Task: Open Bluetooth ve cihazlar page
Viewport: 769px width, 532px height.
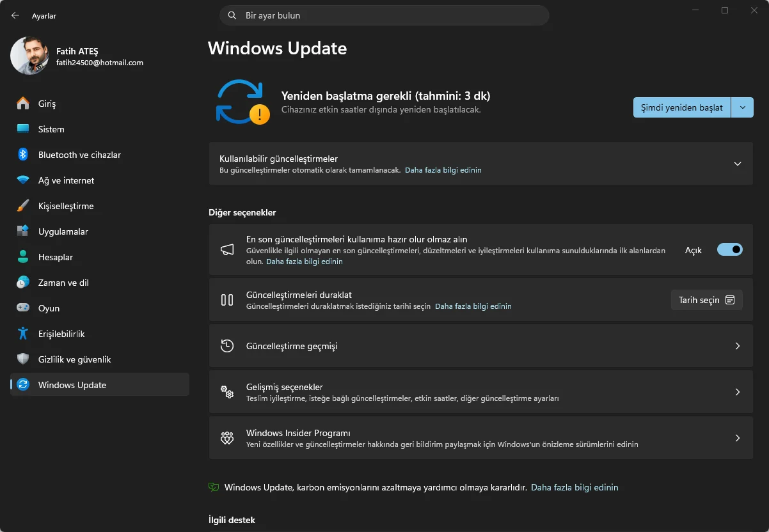Action: tap(100, 155)
